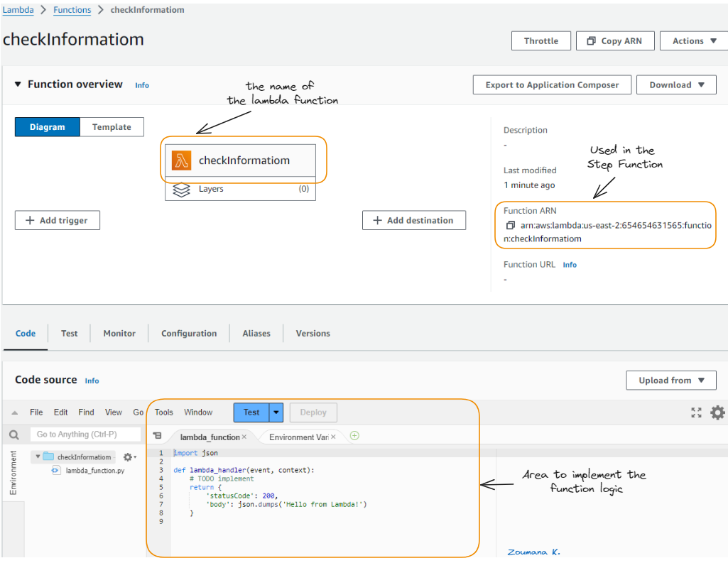This screenshot has width=728, height=563.
Task: Collapse the Function overview section
Action: [18, 84]
